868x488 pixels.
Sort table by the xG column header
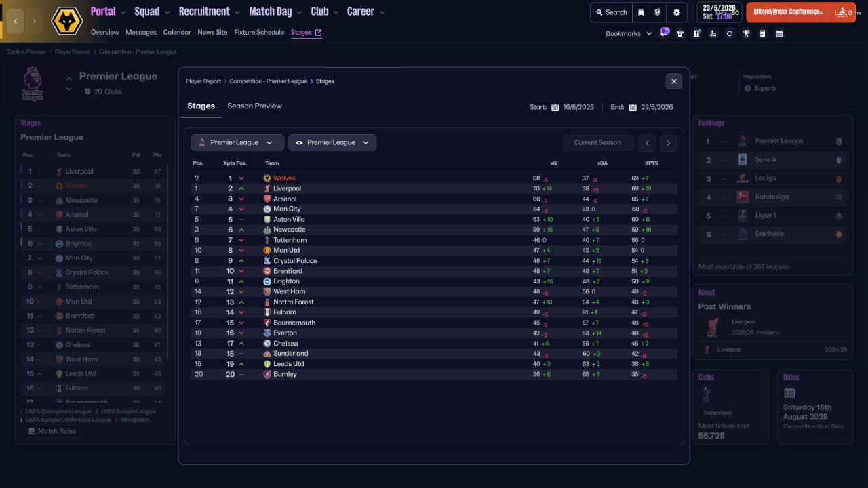[554, 163]
